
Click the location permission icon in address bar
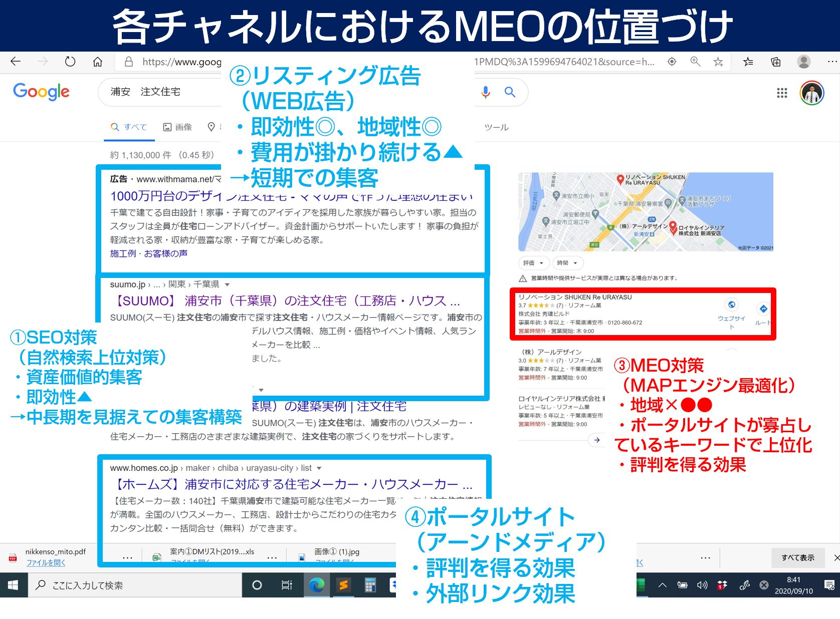point(672,62)
